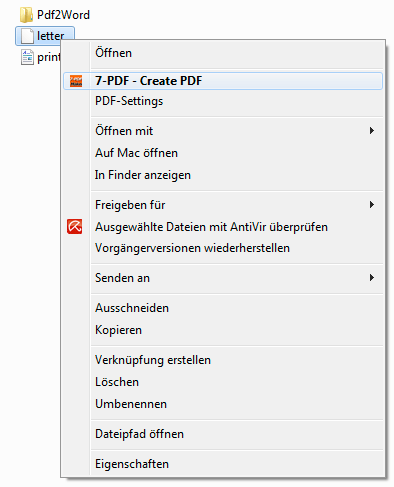Choose 7-PDF - Create PDF entry
Viewport: 394px width, 487px height.
coord(223,81)
